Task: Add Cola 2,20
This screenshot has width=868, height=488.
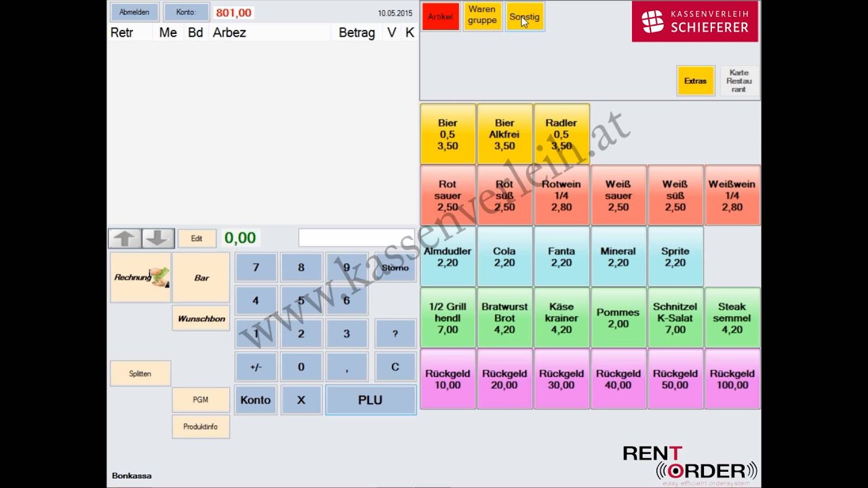Action: click(x=505, y=256)
